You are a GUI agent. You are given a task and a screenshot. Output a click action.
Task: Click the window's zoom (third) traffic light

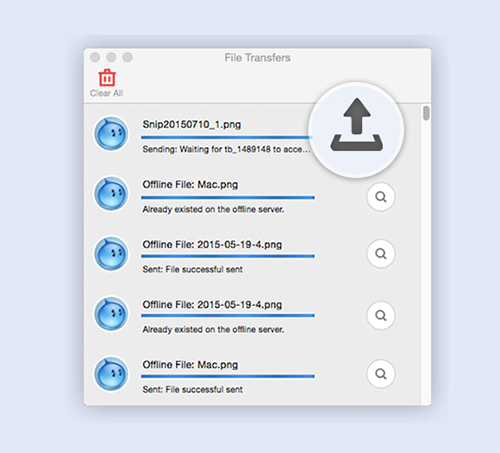pos(127,57)
